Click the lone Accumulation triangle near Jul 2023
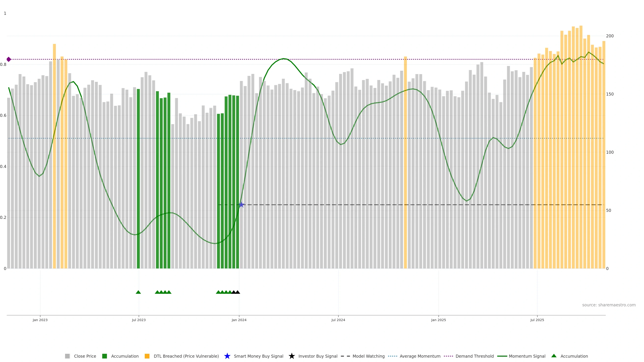Image resolution: width=644 pixels, height=362 pixels. [x=138, y=292]
